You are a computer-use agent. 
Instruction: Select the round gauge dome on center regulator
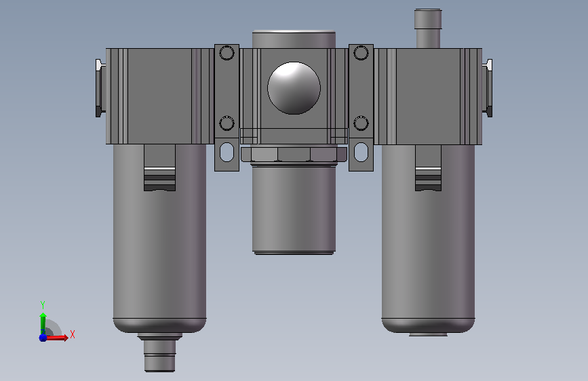click(x=294, y=88)
